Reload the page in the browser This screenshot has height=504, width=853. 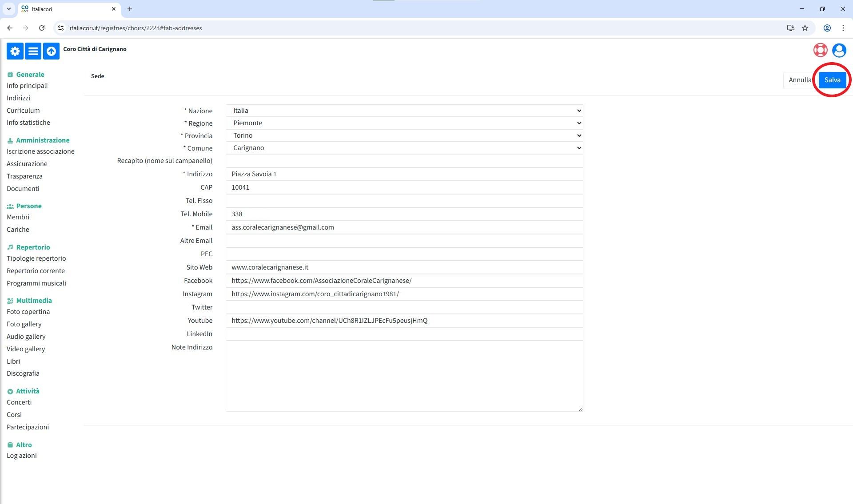click(x=42, y=28)
